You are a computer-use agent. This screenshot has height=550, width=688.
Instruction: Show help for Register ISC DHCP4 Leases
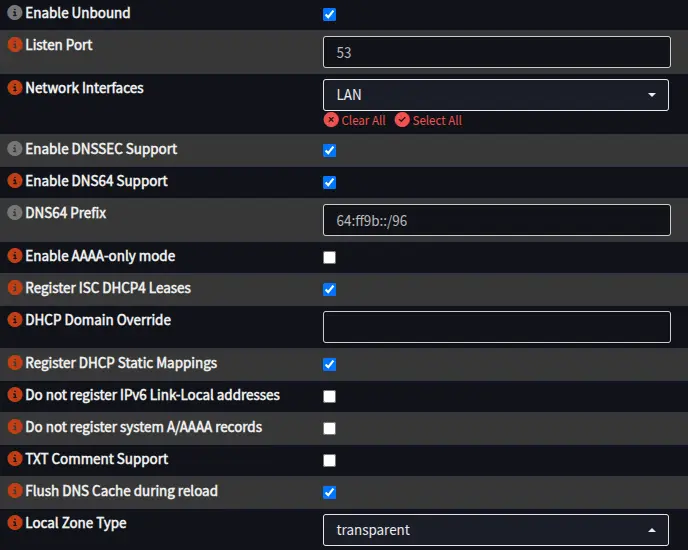tap(15, 288)
